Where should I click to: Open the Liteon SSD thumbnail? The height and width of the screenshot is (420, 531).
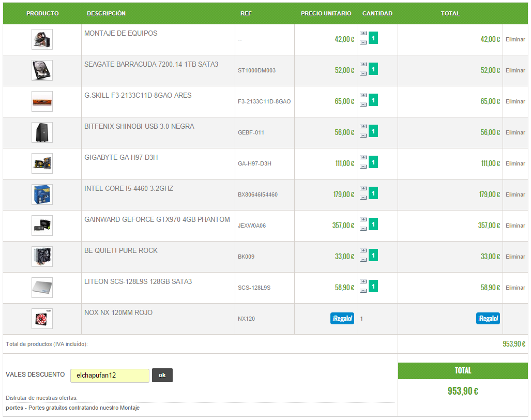pyautogui.click(x=42, y=288)
